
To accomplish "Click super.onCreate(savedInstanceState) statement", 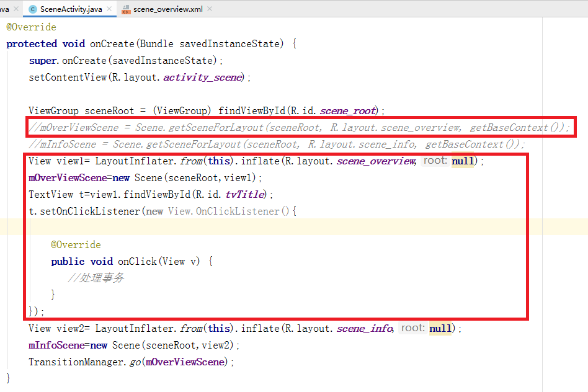I will (x=126, y=61).
